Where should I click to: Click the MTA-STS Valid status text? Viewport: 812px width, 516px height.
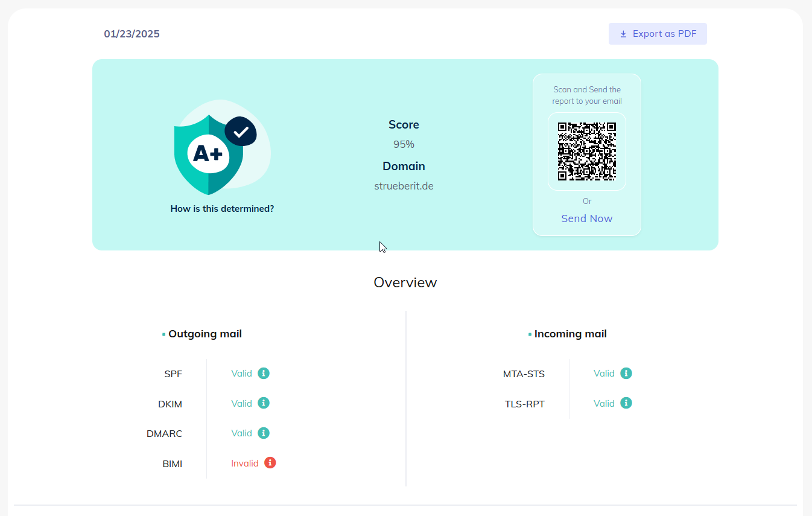[x=603, y=374]
